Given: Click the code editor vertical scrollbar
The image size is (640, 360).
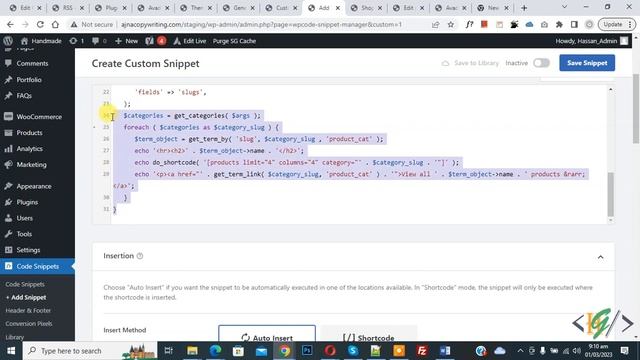Looking at the screenshot, I should [x=611, y=194].
